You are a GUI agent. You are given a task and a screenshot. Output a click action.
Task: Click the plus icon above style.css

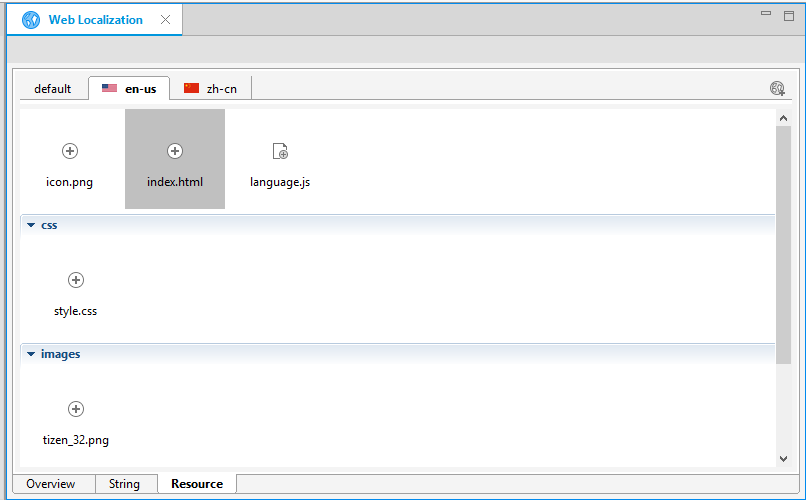click(x=76, y=280)
